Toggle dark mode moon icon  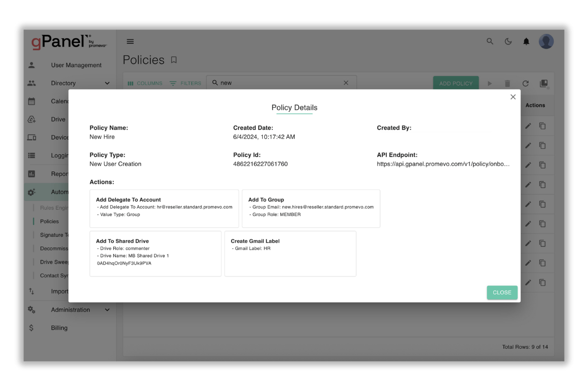coord(508,41)
